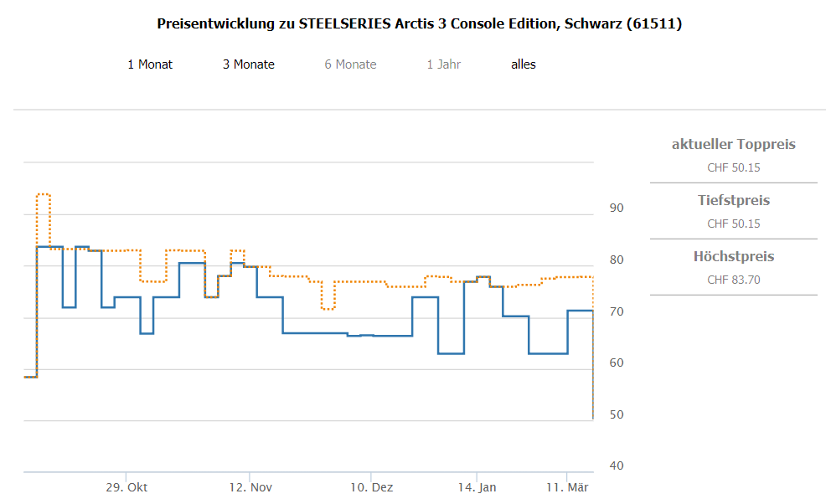This screenshot has width=831, height=504.
Task: Click the 'Höchstpreis' heading
Action: (733, 257)
